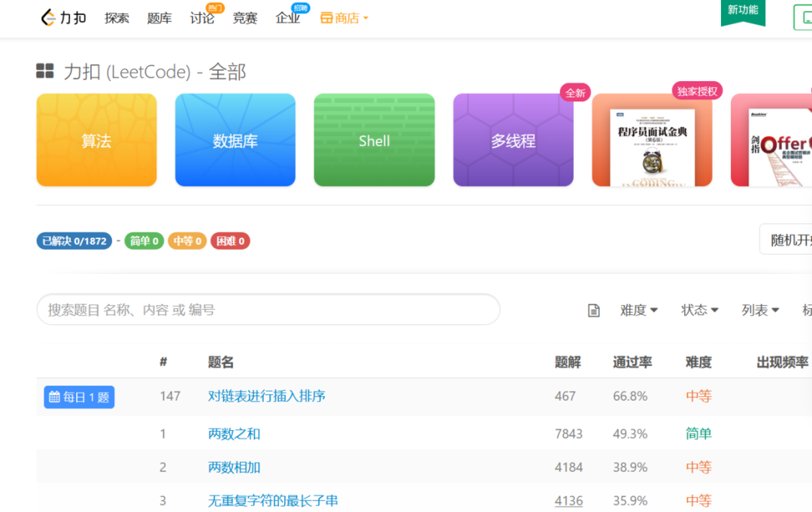812x512 pixels.
Task: Open the 企业 menu item
Action: click(288, 18)
